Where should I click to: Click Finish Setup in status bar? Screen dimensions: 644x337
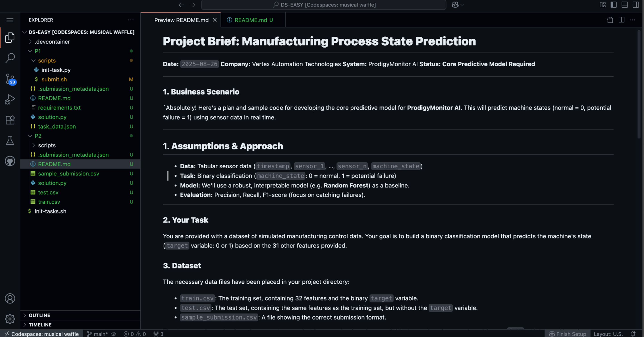coord(567,334)
